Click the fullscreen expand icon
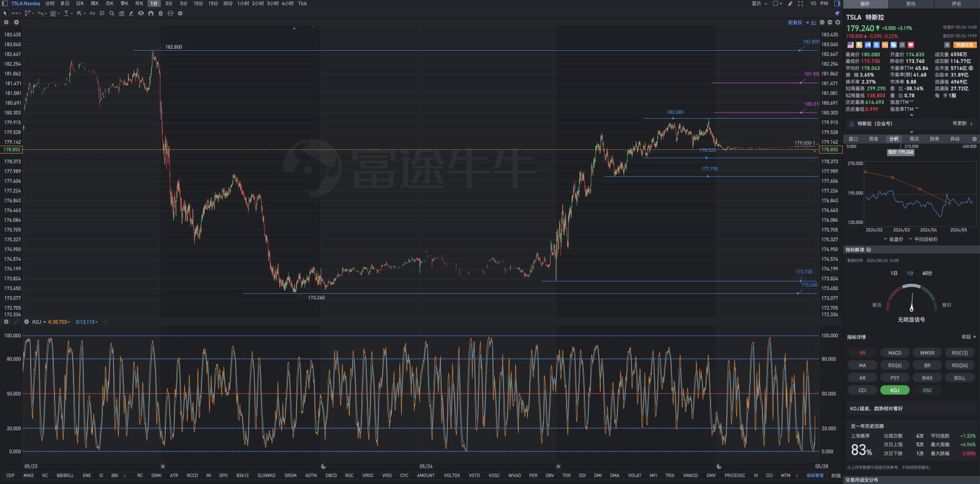This screenshot has height=484, width=980. pyautogui.click(x=801, y=4)
